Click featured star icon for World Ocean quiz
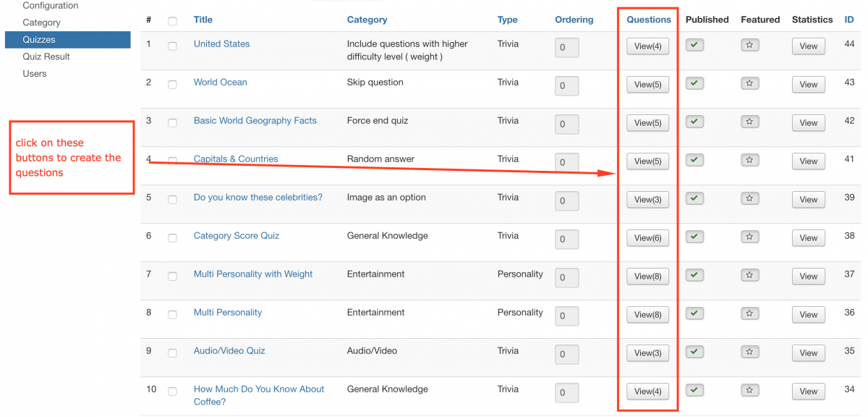 pyautogui.click(x=749, y=83)
